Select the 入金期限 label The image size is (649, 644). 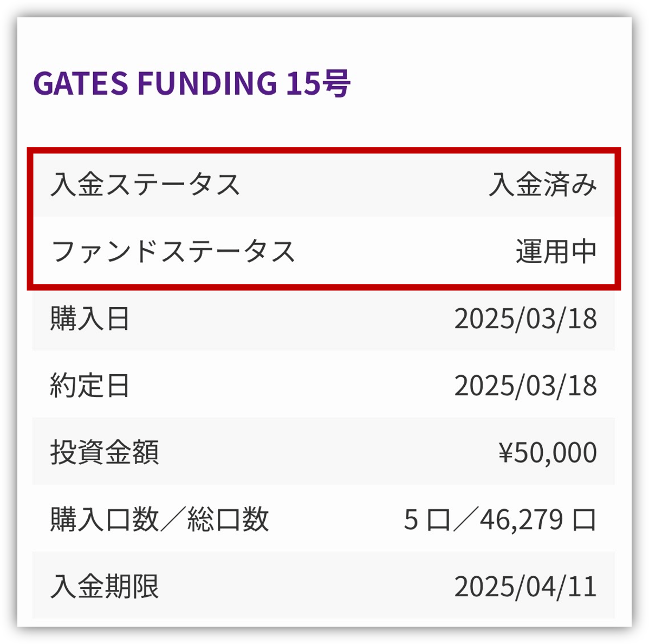[x=105, y=587]
